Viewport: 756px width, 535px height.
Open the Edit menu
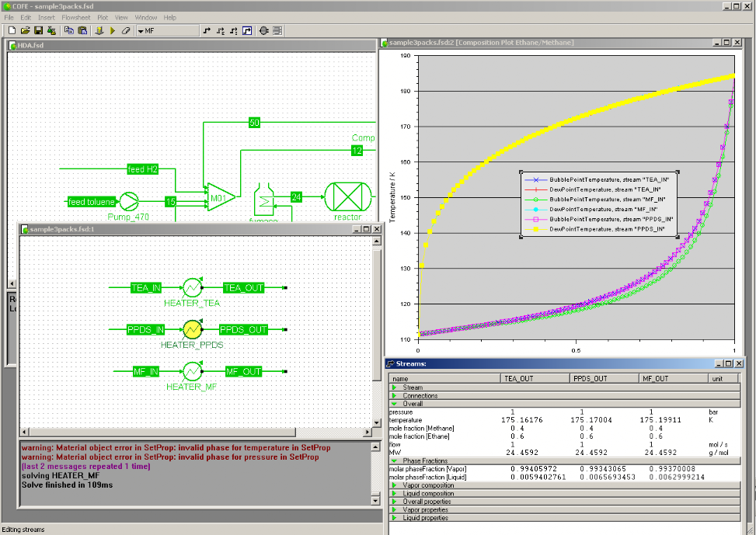coord(26,17)
